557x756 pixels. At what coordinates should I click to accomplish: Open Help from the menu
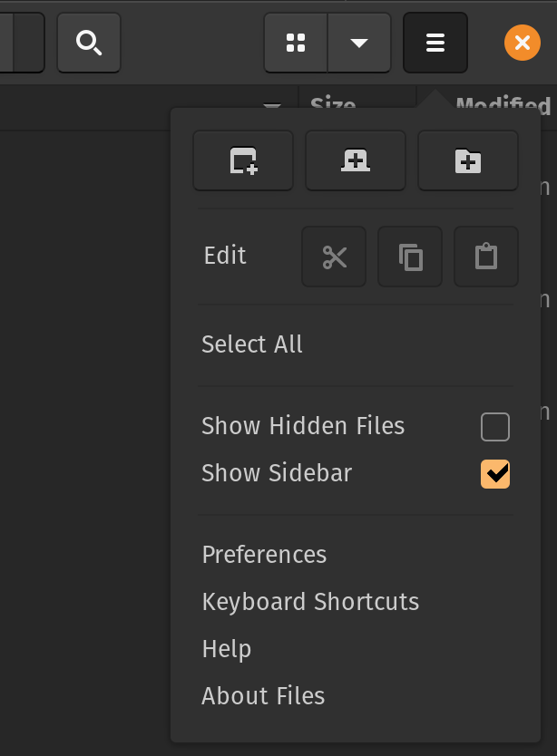point(227,648)
